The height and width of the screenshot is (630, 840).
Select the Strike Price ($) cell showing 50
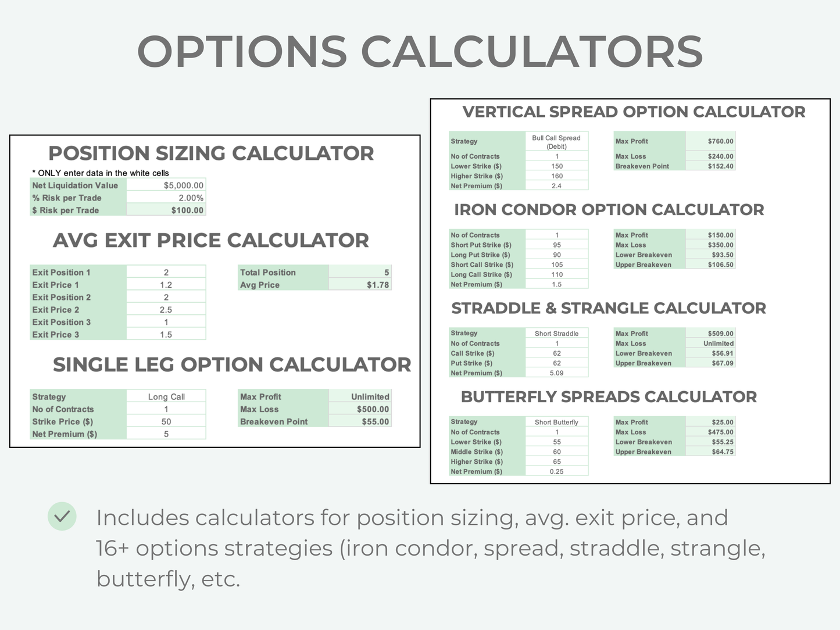166,421
